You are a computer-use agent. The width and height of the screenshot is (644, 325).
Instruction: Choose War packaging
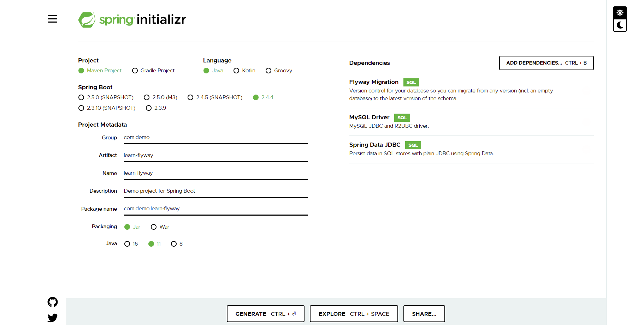point(160,227)
